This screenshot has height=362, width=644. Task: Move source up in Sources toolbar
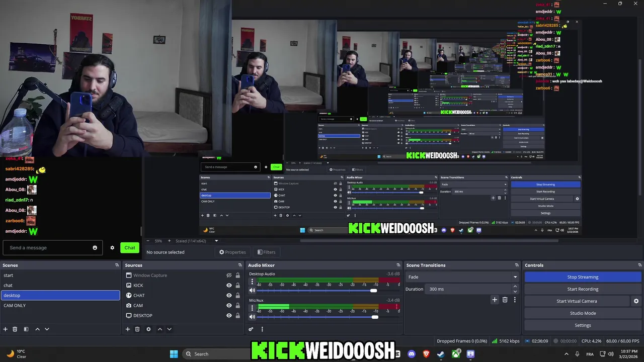coord(160,329)
